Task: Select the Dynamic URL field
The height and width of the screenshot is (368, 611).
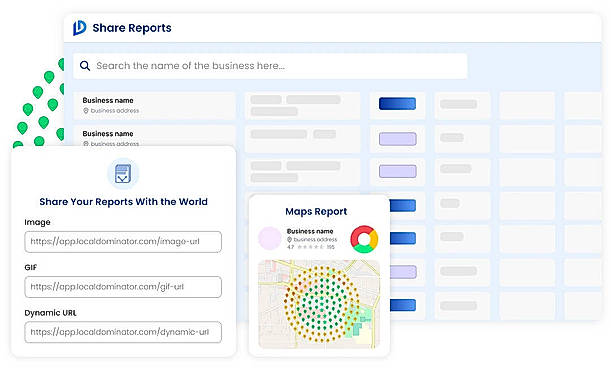Action: (x=123, y=332)
